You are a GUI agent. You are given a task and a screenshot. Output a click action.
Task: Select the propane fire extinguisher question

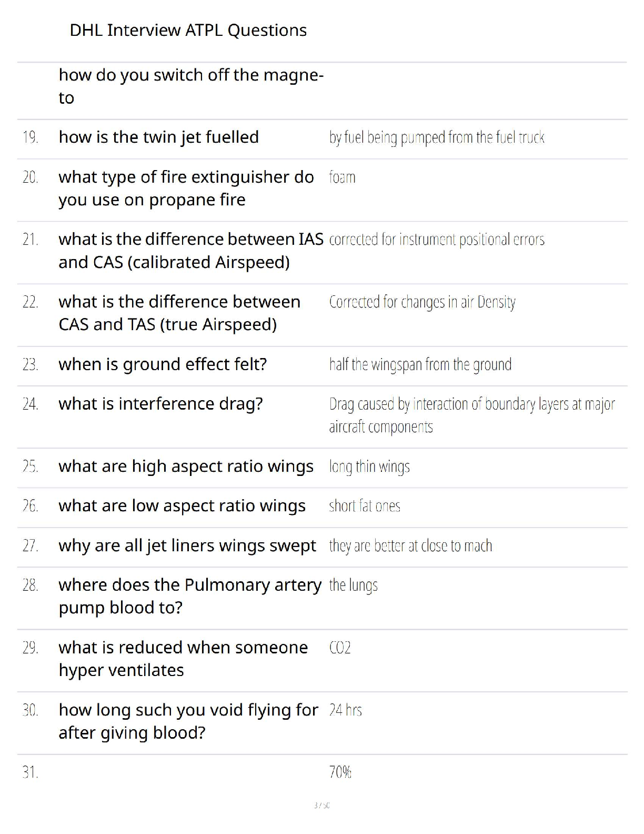186,188
